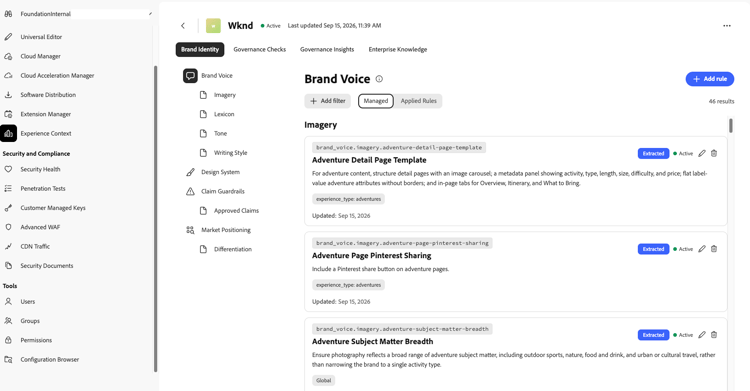Open Extension Manager in sidebar

(x=45, y=114)
